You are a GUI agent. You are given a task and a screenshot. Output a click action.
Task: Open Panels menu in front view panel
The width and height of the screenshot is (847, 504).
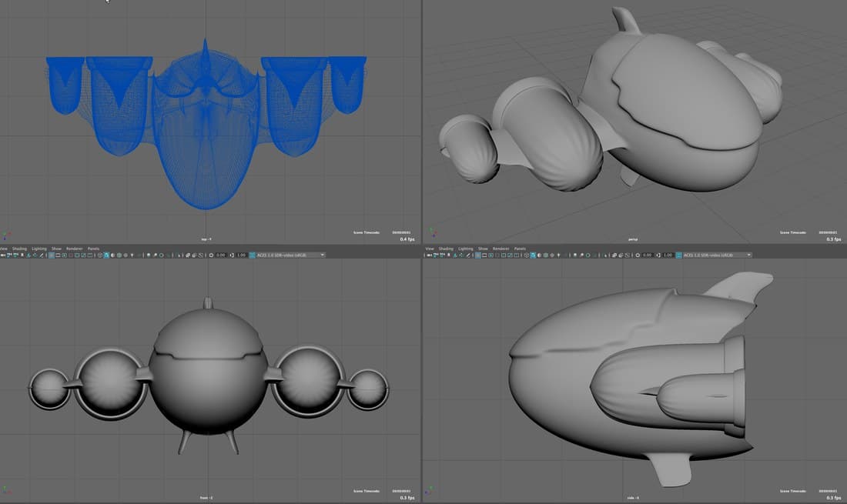93,249
